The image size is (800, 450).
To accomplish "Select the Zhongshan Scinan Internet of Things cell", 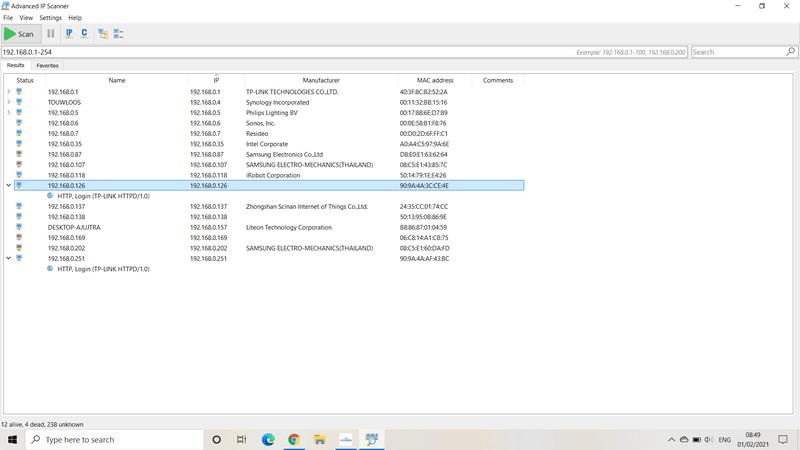I will pos(307,206).
